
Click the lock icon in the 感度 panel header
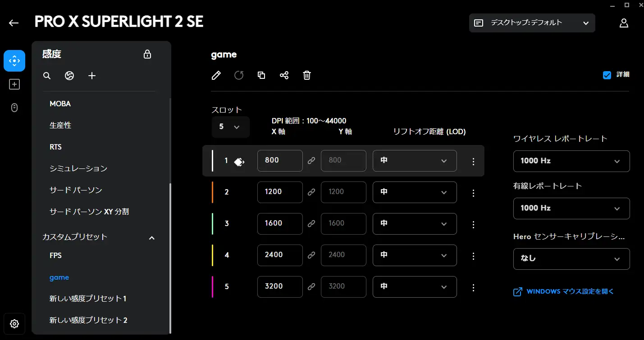tap(147, 54)
